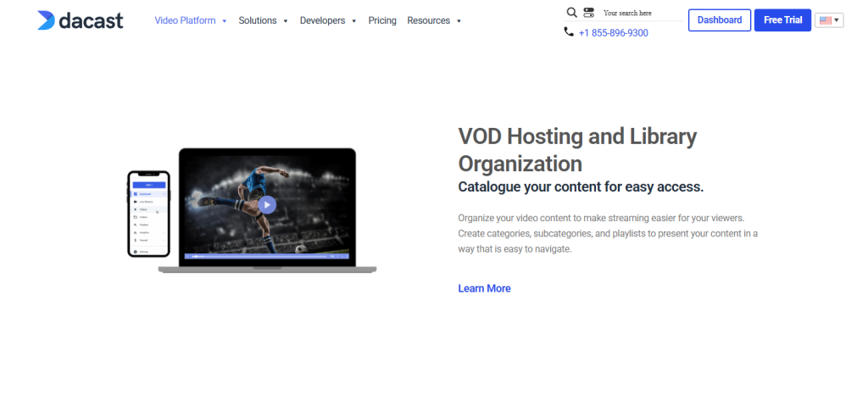
Task: Click the arrow next to Video Platform
Action: tap(224, 21)
